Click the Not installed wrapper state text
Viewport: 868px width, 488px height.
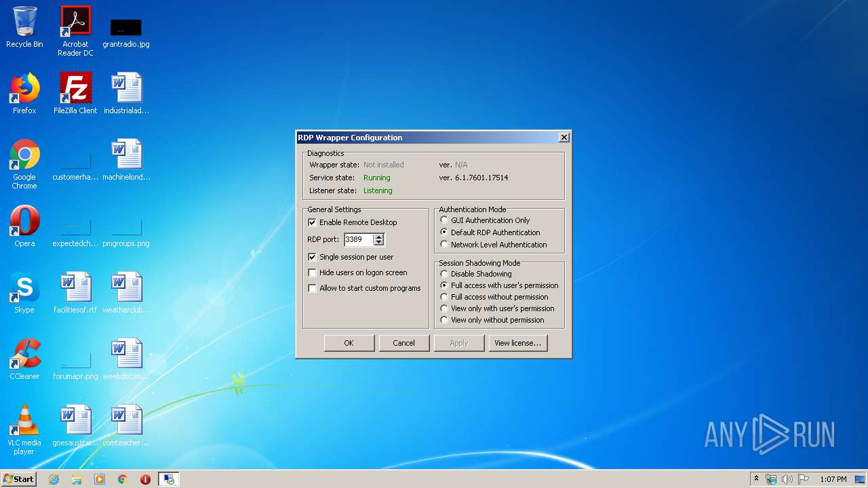(383, 165)
